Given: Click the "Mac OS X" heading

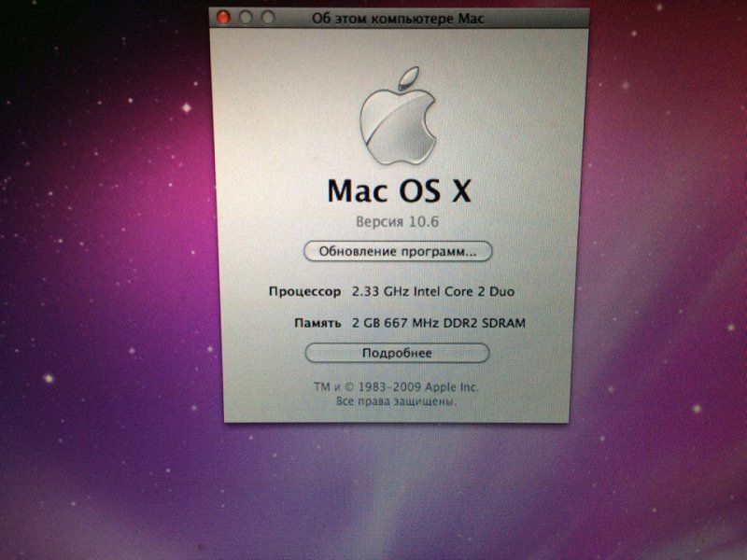Looking at the screenshot, I should pyautogui.click(x=399, y=190).
